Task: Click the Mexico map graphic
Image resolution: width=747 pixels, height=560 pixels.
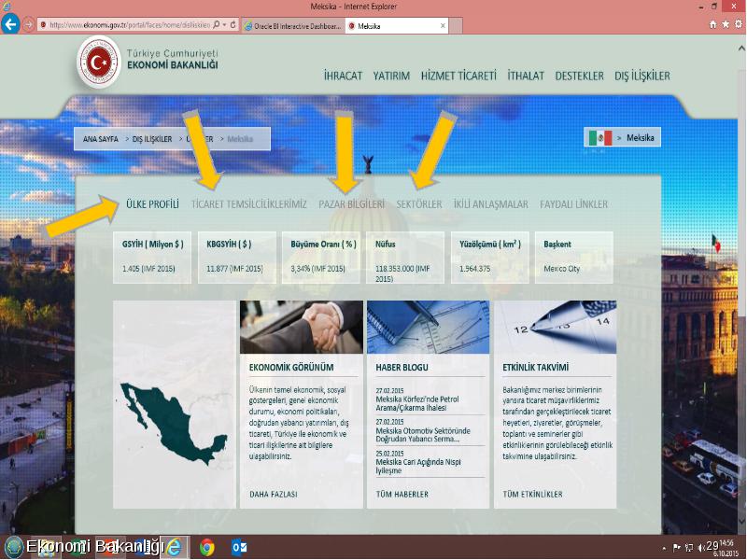Action: (174, 424)
